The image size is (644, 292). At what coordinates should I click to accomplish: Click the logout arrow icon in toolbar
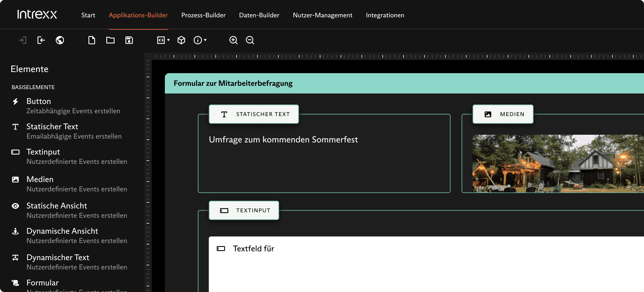41,40
